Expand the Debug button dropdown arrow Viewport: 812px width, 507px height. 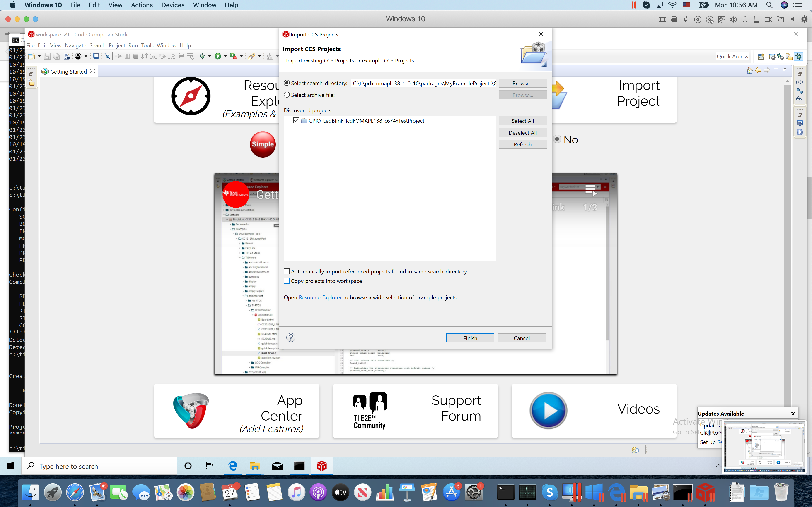pyautogui.click(x=210, y=56)
